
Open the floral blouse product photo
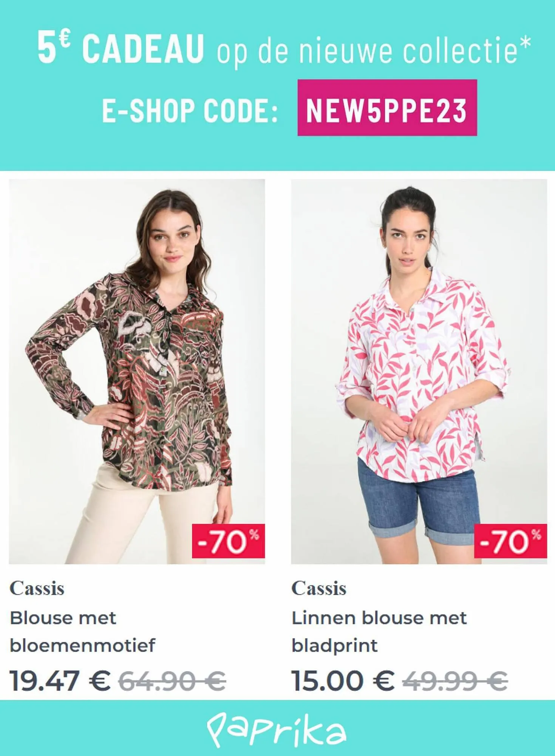[137, 372]
